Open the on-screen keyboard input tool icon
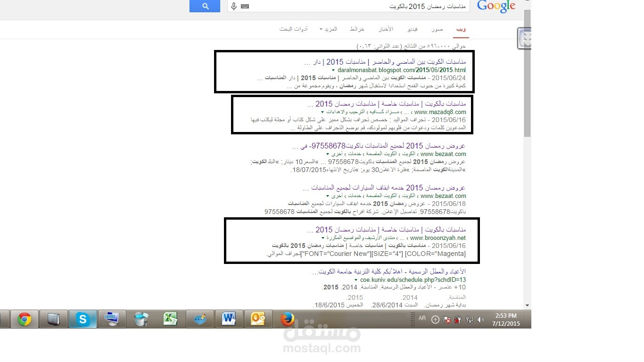 (244, 6)
